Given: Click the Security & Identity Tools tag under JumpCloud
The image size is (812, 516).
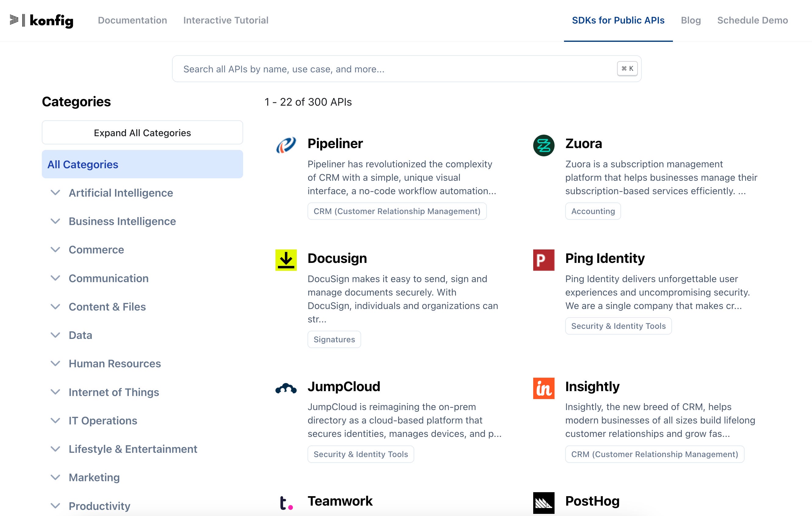Looking at the screenshot, I should [360, 454].
